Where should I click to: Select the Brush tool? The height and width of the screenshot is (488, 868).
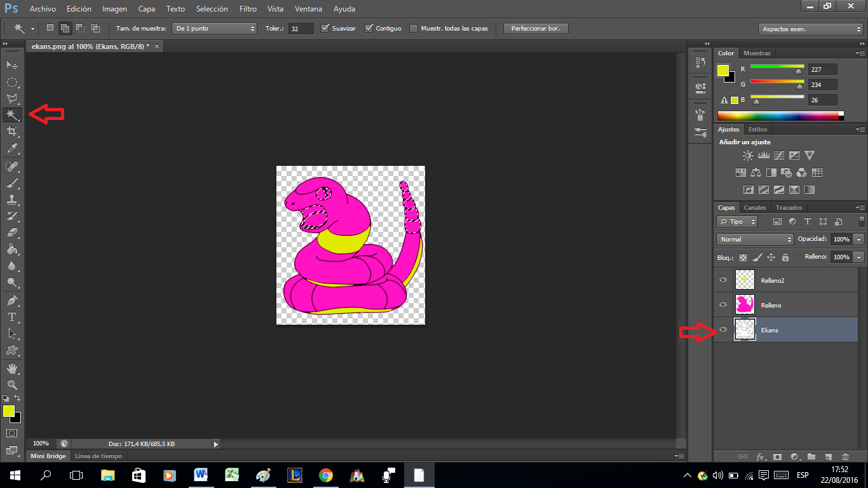[x=12, y=183]
